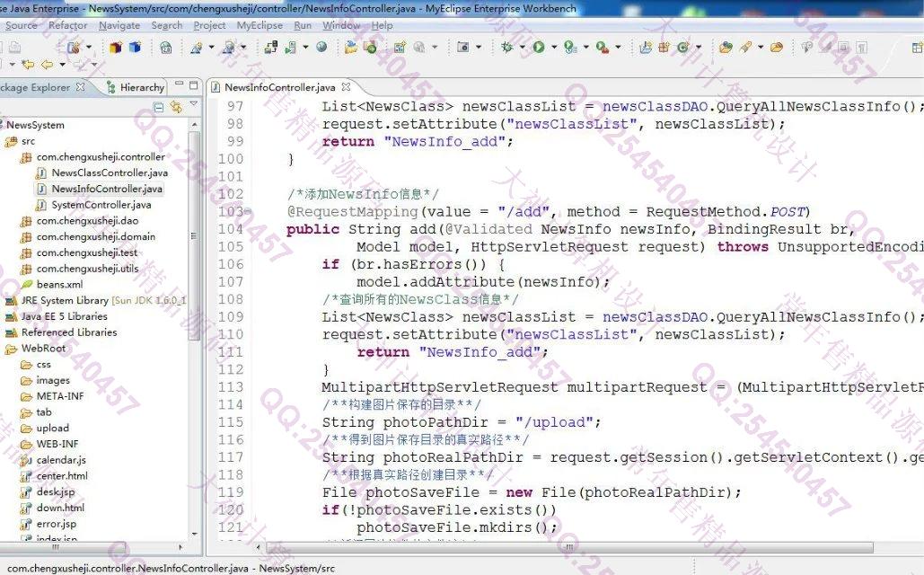Click the editor horizontal scrollbar

(x=569, y=547)
